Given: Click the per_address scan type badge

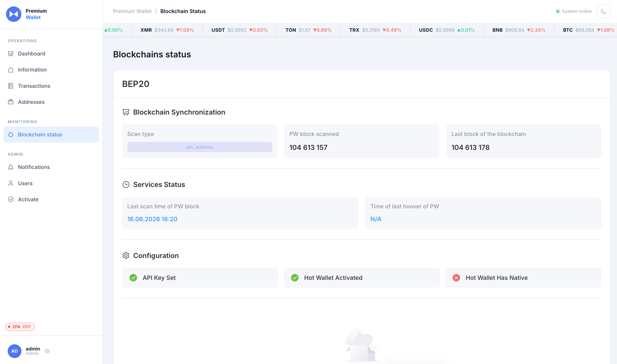Looking at the screenshot, I should pyautogui.click(x=199, y=147).
